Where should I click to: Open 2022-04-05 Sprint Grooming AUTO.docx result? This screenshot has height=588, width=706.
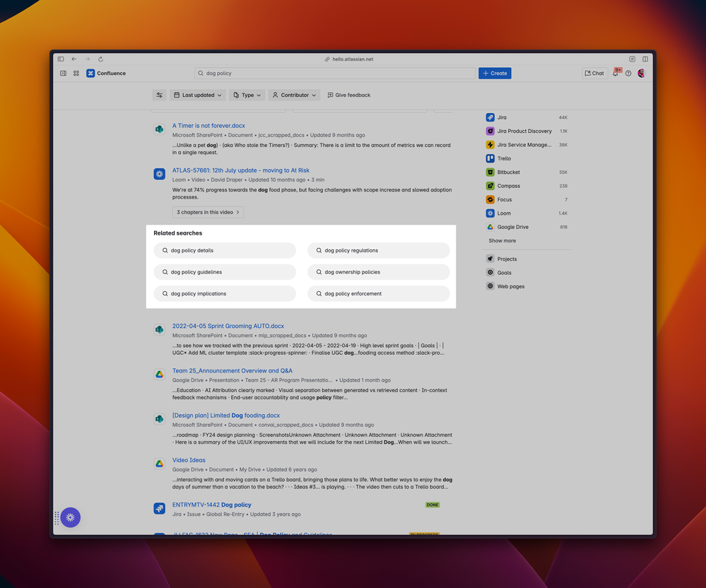(x=228, y=326)
